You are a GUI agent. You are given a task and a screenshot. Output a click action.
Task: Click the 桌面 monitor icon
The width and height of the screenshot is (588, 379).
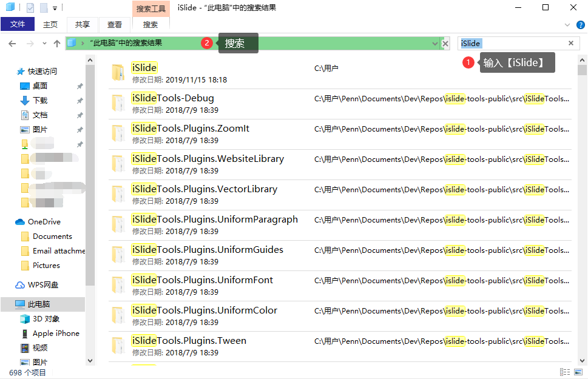[25, 86]
